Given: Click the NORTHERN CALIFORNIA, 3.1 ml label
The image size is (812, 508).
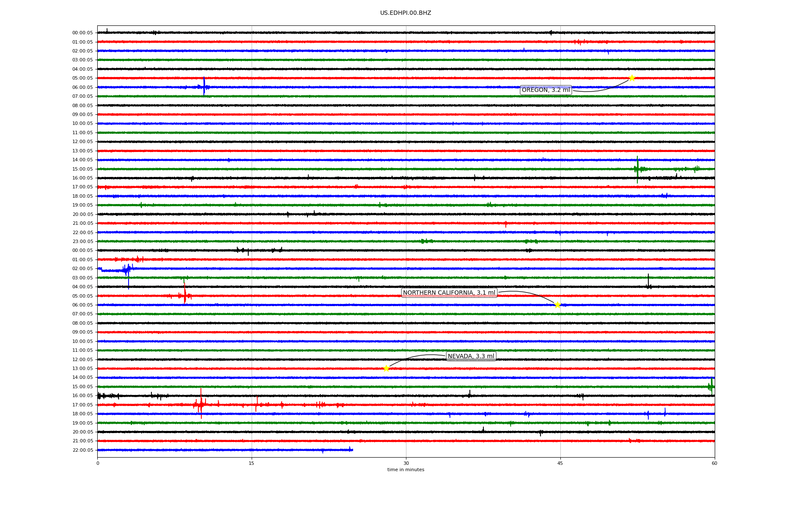Looking at the screenshot, I should point(449,293).
